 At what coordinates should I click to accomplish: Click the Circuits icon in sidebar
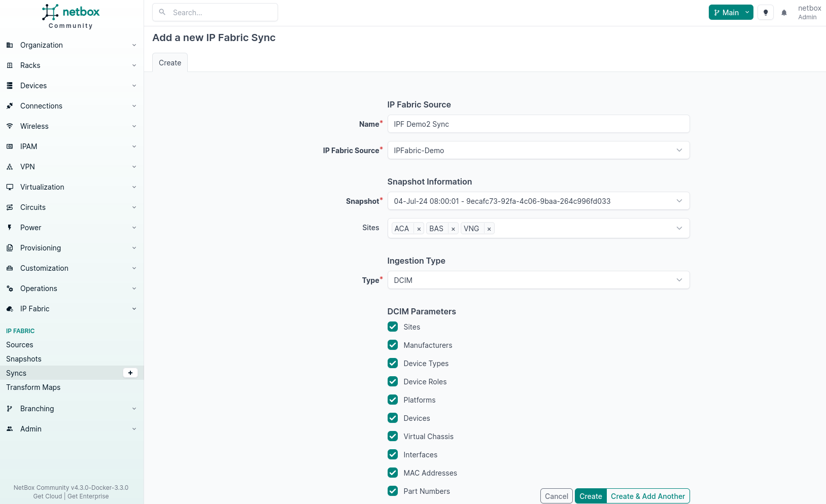10,207
